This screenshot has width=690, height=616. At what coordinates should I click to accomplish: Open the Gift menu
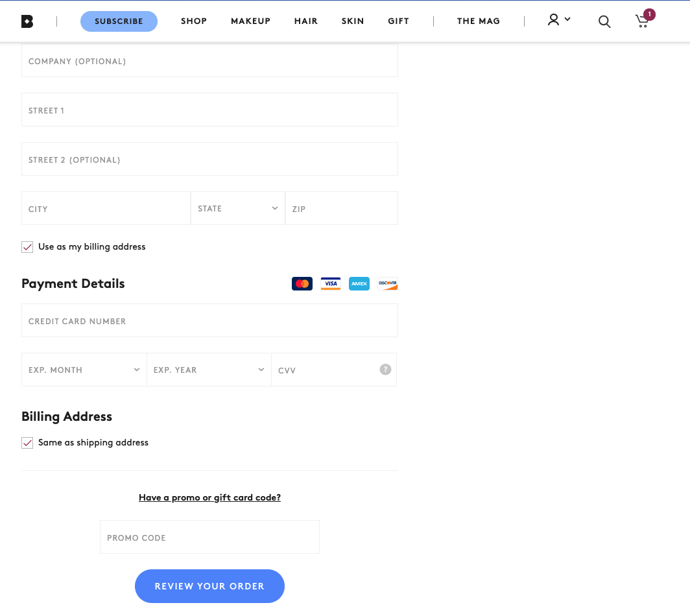click(x=398, y=21)
